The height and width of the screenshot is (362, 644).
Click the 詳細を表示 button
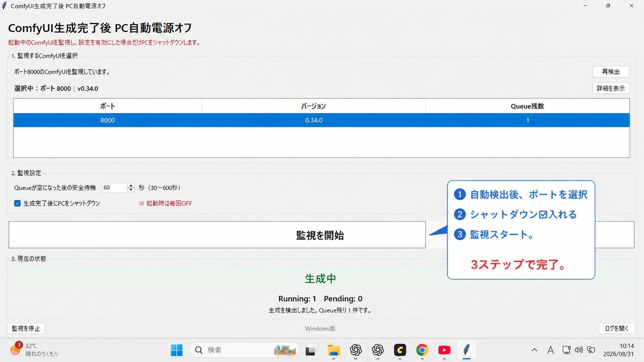click(x=611, y=88)
